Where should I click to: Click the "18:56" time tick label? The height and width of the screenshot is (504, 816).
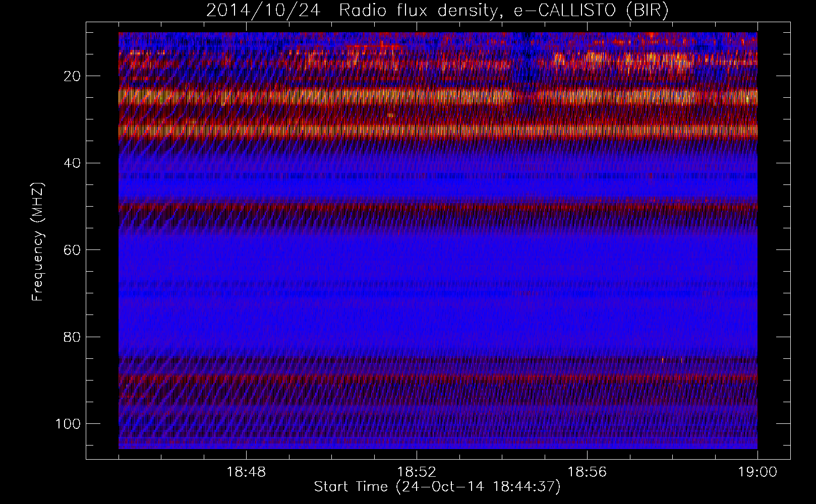[x=587, y=472]
